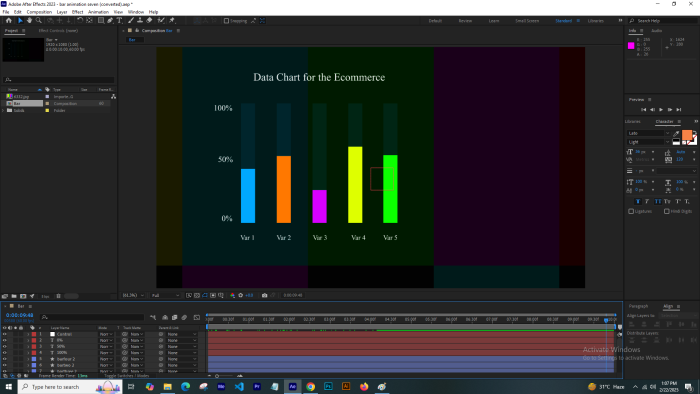The image size is (700, 394).
Task: Open the Composition menu
Action: coord(39,12)
